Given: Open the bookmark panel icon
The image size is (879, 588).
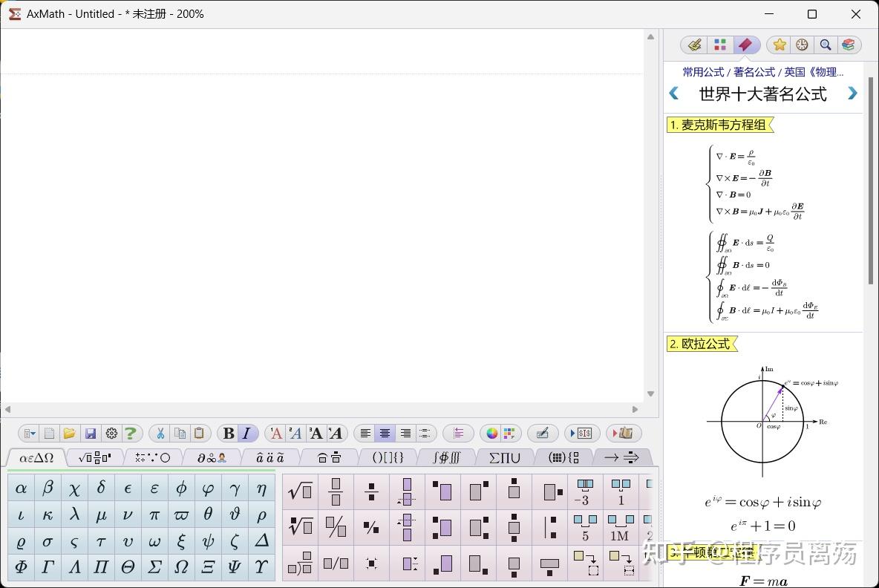Looking at the screenshot, I should 746,45.
